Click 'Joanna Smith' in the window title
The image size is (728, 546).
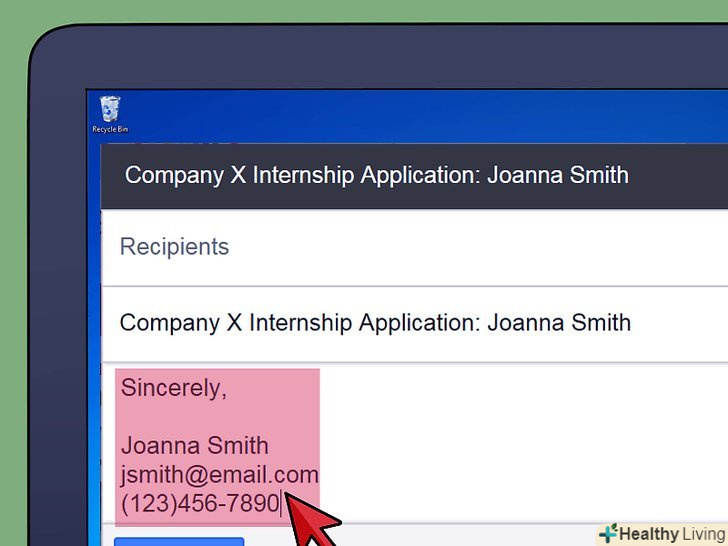(x=557, y=175)
